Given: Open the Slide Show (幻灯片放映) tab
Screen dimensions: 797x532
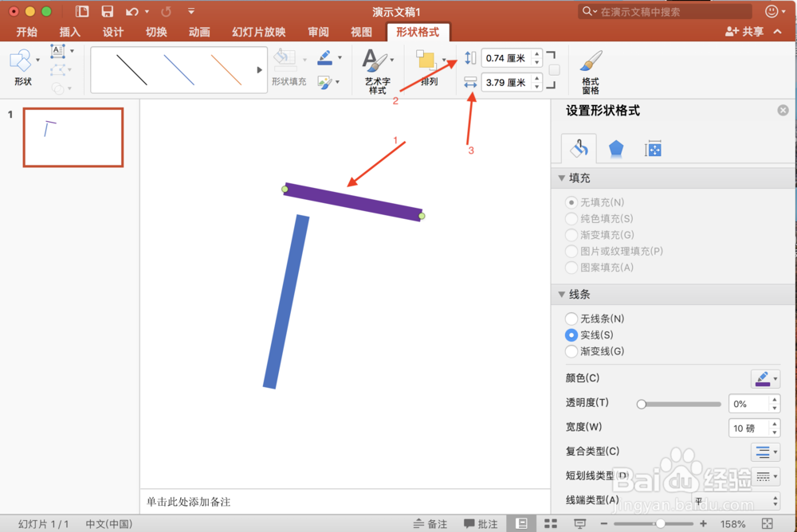Looking at the screenshot, I should (259, 32).
